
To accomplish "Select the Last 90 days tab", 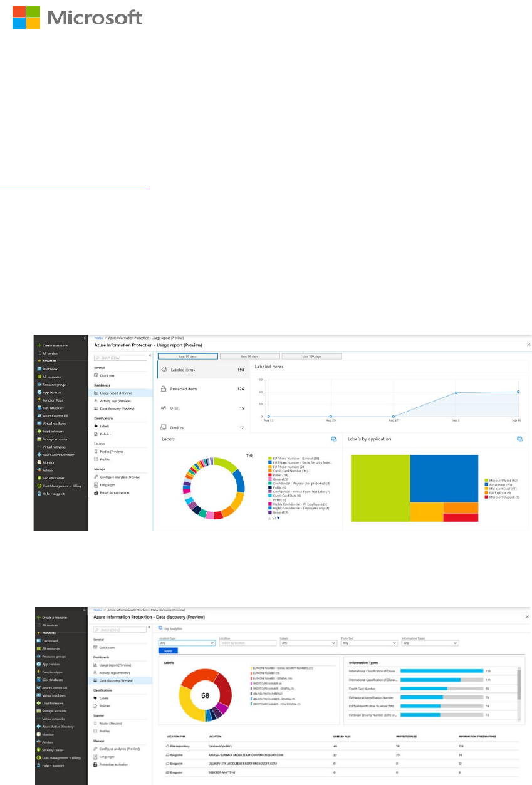I will coord(249,356).
